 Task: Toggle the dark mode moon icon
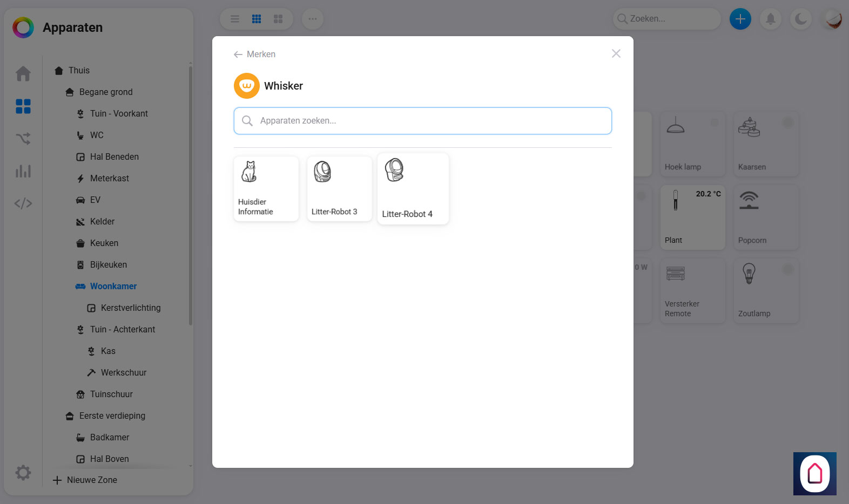point(801,19)
